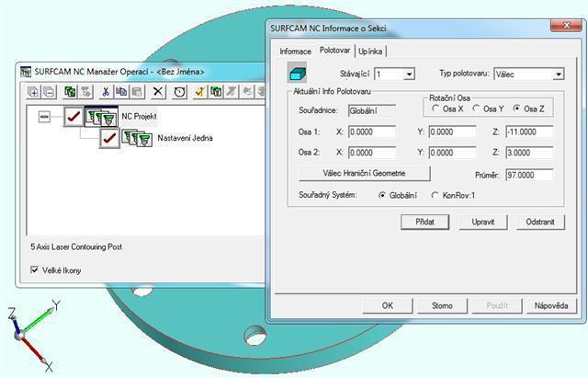
Task: Click the greyed icon right of the arrow icon
Action: tap(247, 92)
